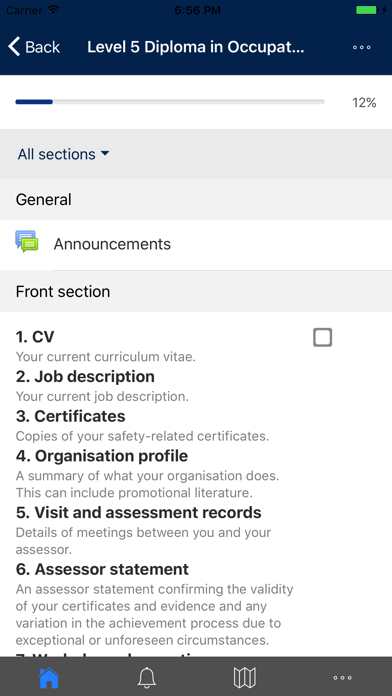Click the battery indicator in status bar
Viewport: 392px width, 696px height.
tap(367, 10)
